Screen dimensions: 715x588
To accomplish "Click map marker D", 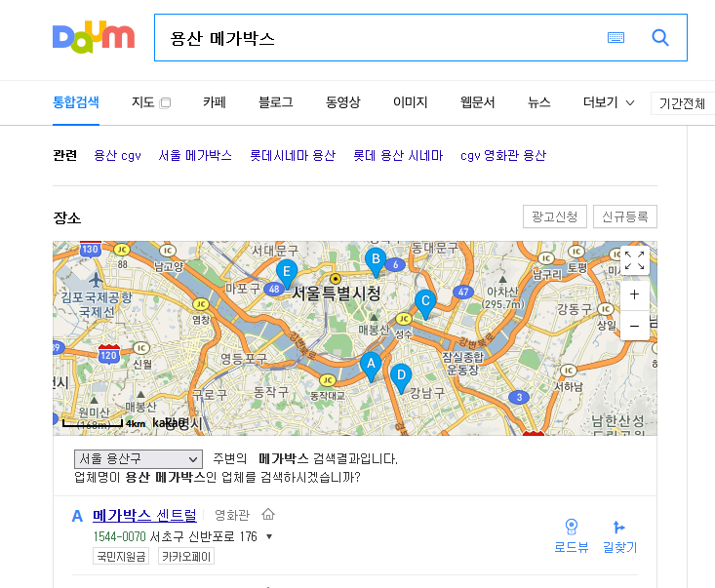I will click(401, 378).
